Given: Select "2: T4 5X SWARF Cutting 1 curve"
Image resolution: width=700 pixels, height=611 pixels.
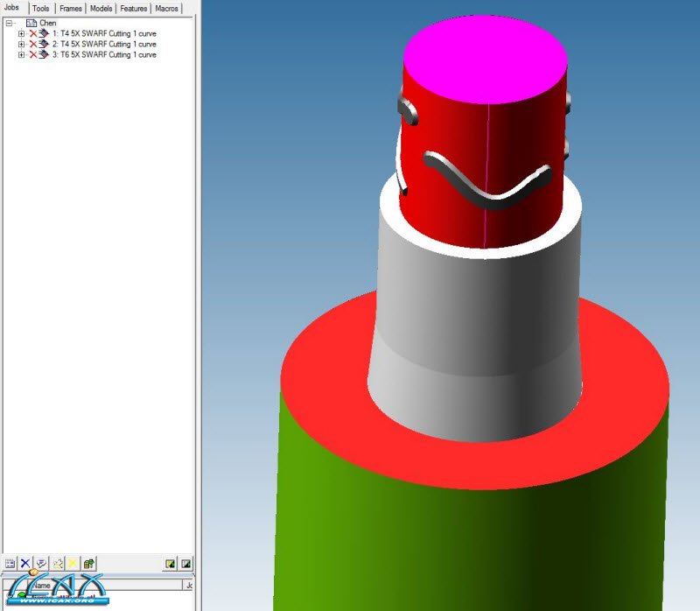Looking at the screenshot, I should click(104, 45).
